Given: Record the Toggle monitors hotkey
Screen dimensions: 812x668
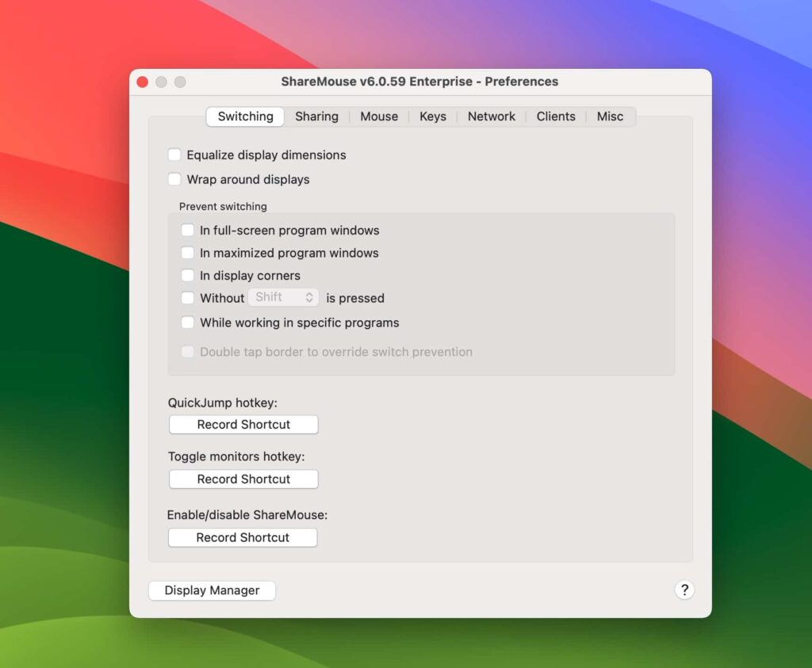Looking at the screenshot, I should [243, 479].
